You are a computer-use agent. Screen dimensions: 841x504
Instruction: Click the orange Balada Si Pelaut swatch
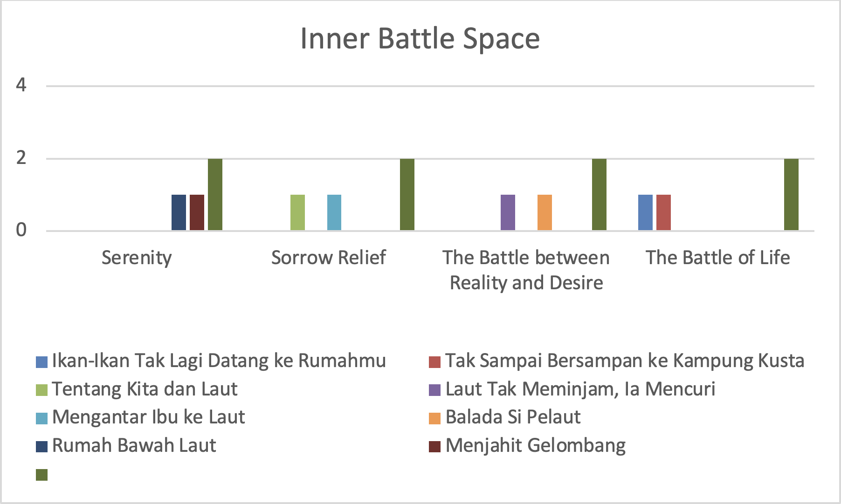coord(434,418)
